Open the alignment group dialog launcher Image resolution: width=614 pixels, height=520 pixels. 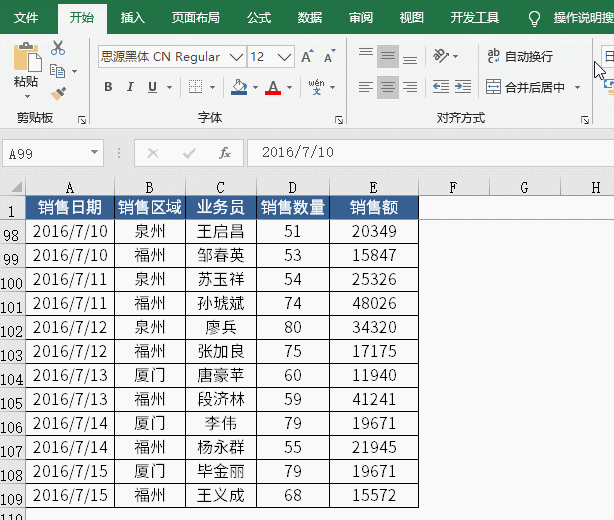585,120
